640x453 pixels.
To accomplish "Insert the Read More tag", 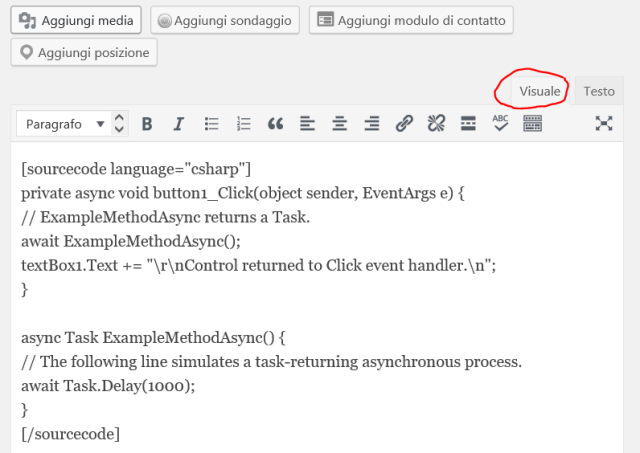I will 468,124.
